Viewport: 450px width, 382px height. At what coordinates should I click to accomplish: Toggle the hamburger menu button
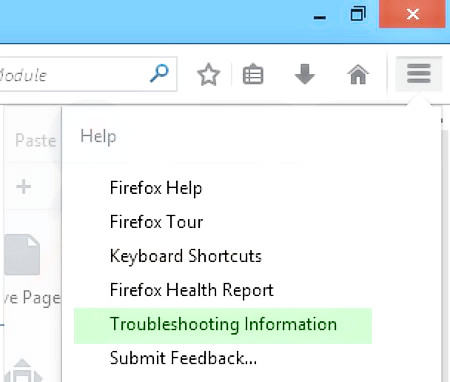(419, 74)
